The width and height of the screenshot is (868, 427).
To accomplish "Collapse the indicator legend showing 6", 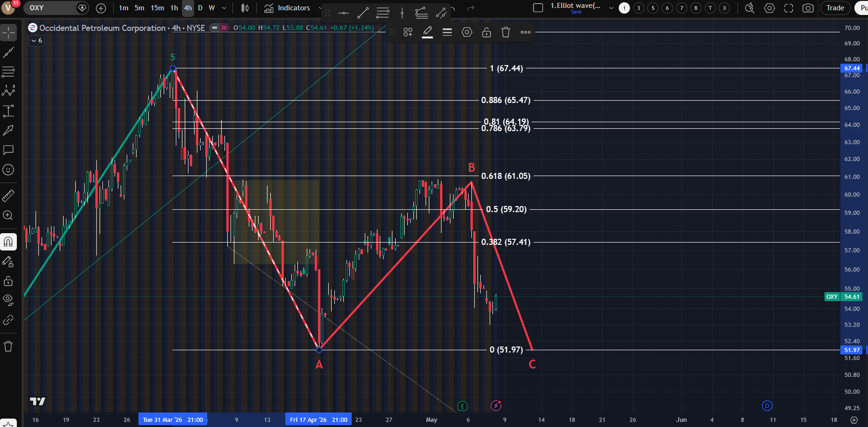I will click(36, 41).
